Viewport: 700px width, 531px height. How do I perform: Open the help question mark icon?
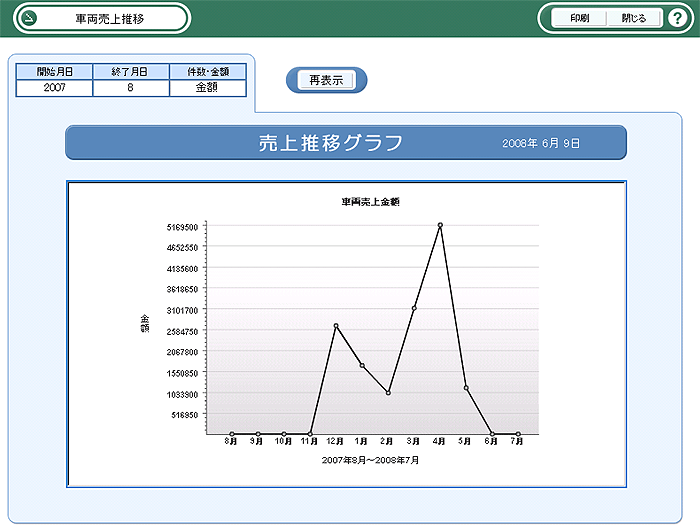(x=676, y=18)
